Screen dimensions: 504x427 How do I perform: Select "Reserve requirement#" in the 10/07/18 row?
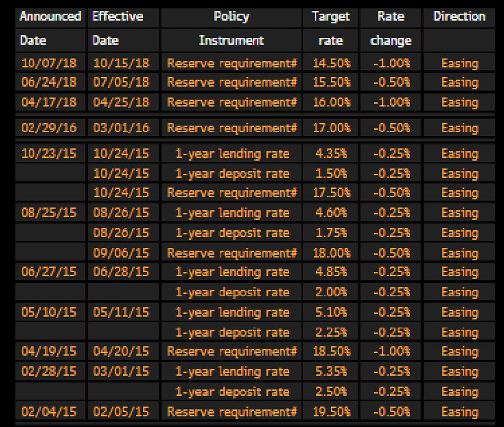coord(232,64)
